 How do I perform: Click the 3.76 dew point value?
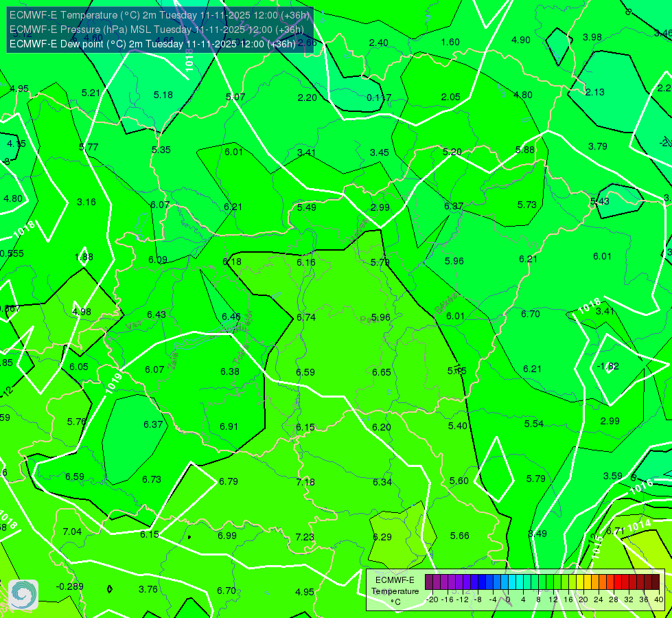[x=148, y=589]
